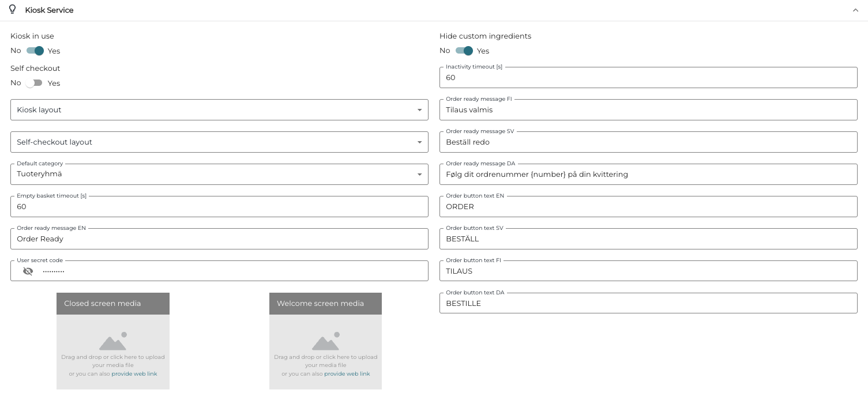Click the Order button text SV field

(648, 239)
